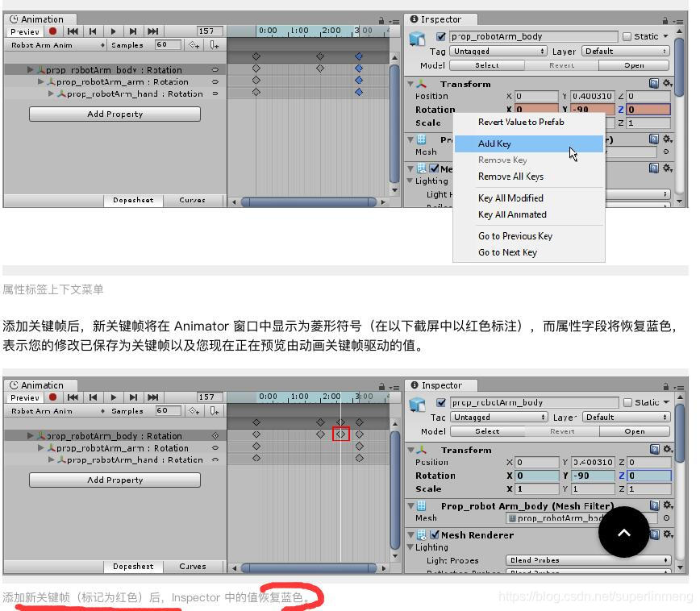
Task: Click Model Open button in top Inspector
Action: coord(634,65)
